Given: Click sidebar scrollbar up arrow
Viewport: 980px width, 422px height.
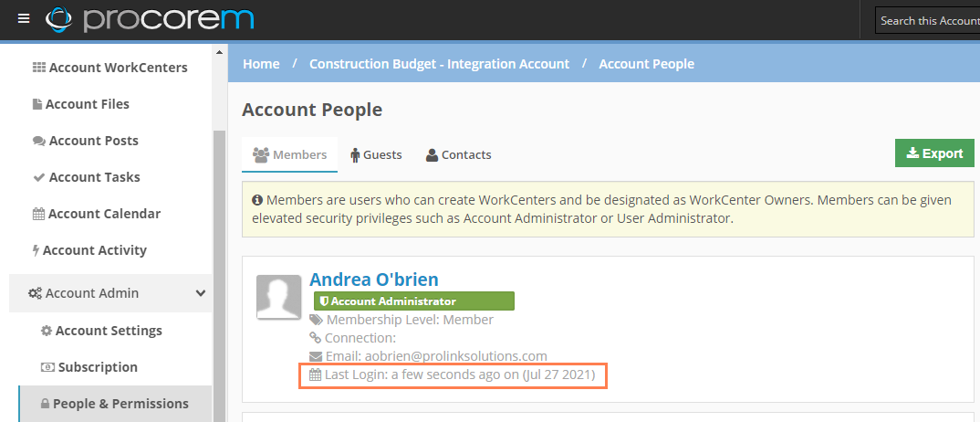Looking at the screenshot, I should coord(219,52).
